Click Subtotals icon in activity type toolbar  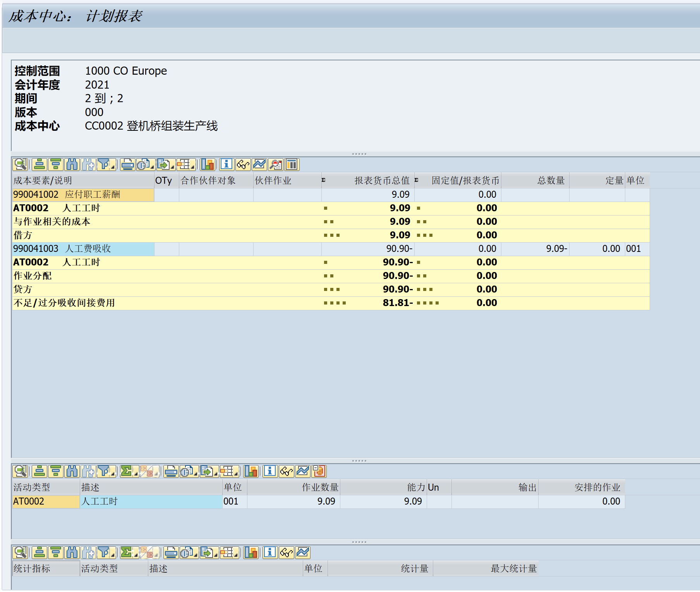tap(148, 472)
